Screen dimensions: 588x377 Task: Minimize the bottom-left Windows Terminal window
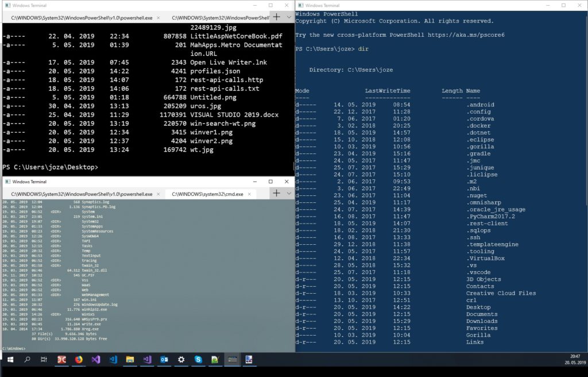coord(255,182)
